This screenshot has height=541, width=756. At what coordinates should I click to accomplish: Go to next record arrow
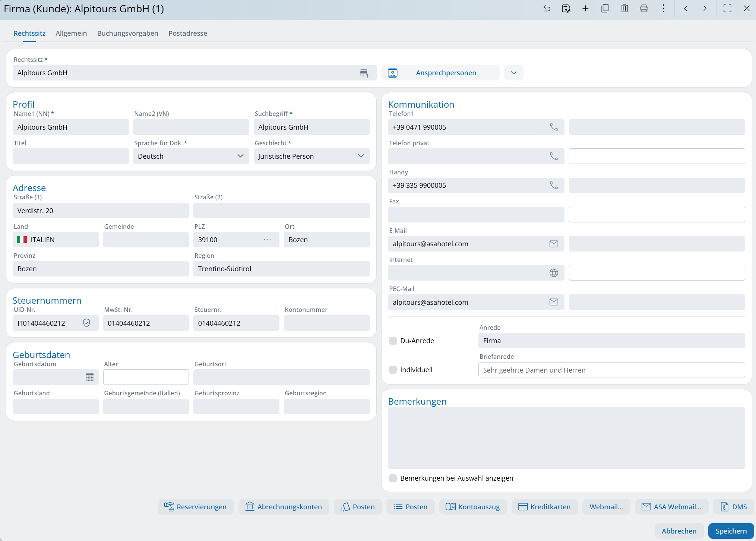click(x=705, y=9)
